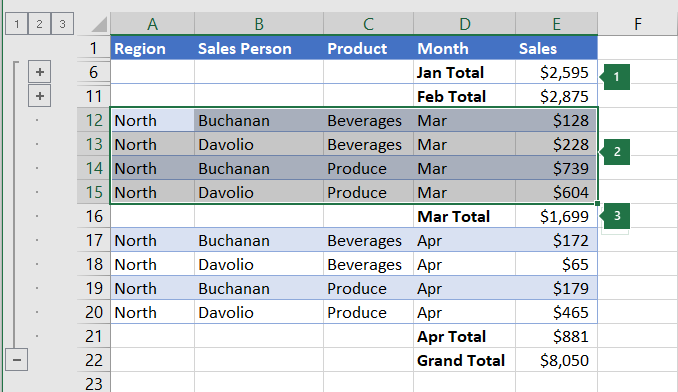
Task: Select the $1,699 cell
Action: click(556, 216)
